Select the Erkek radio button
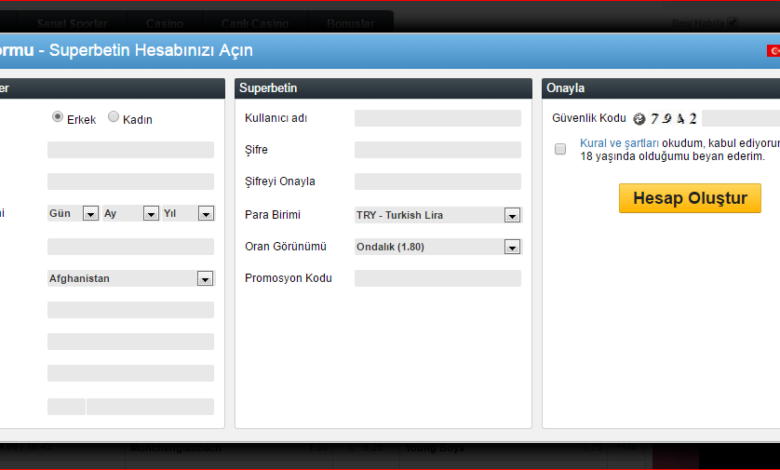This screenshot has height=470, width=780. (x=57, y=117)
